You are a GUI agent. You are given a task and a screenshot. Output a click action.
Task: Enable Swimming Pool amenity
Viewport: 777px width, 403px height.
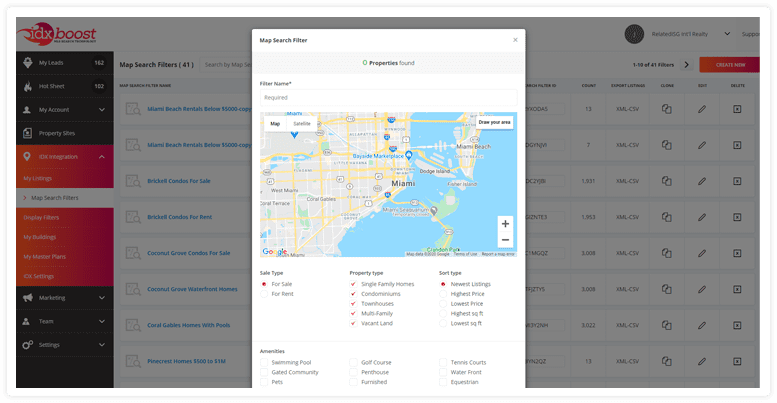(x=264, y=362)
